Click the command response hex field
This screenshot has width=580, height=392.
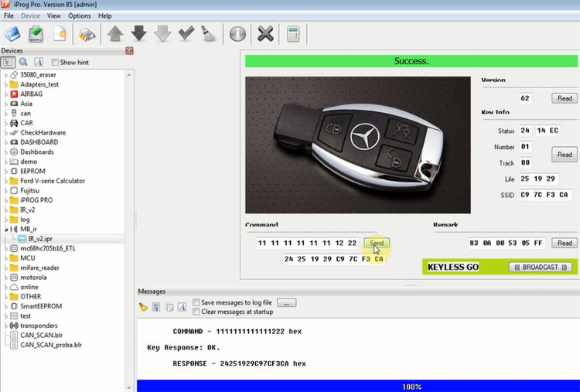pos(333,259)
